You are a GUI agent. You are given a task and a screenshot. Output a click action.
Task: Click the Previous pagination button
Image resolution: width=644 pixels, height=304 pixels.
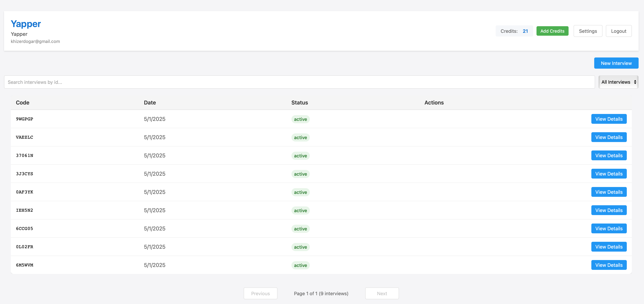click(260, 293)
